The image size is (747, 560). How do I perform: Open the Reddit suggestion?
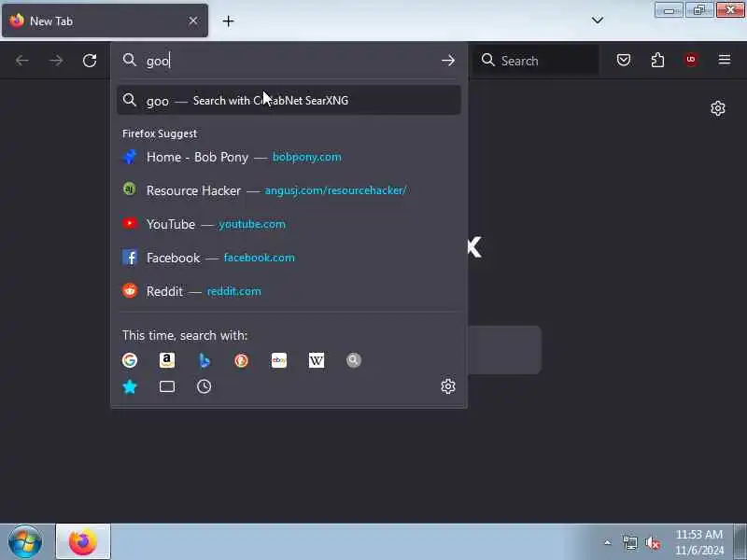(289, 291)
